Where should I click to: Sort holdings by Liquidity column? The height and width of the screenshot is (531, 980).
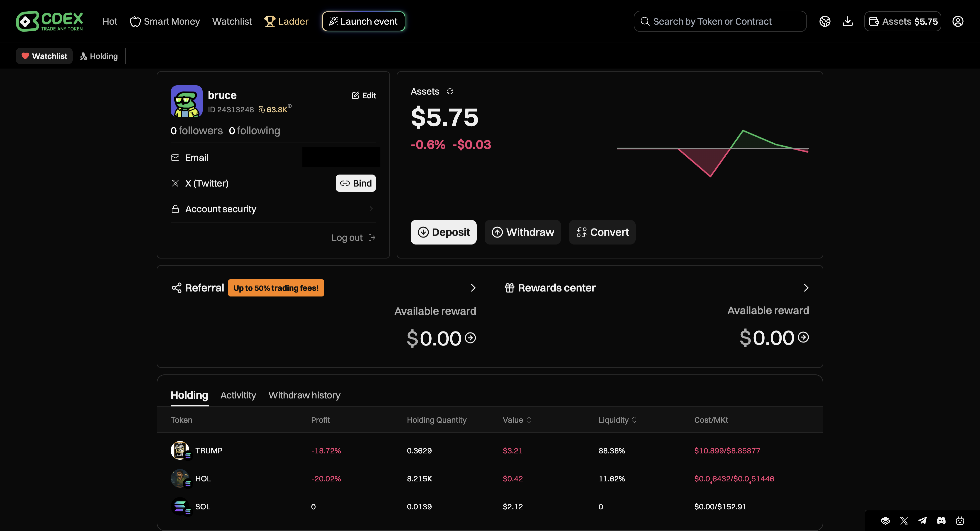click(617, 420)
